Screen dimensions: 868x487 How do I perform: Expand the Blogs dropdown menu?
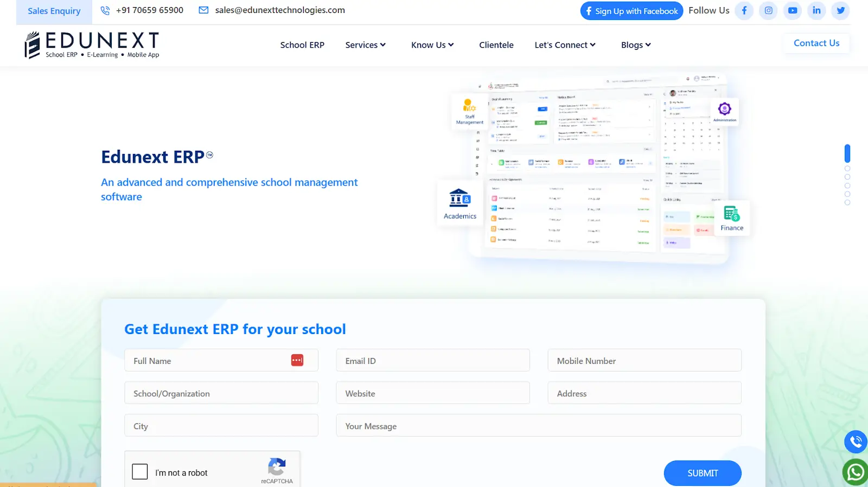point(636,45)
